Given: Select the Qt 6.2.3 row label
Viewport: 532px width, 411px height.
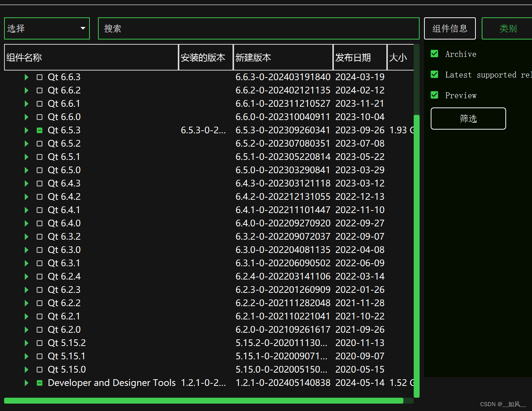Looking at the screenshot, I should pos(64,290).
